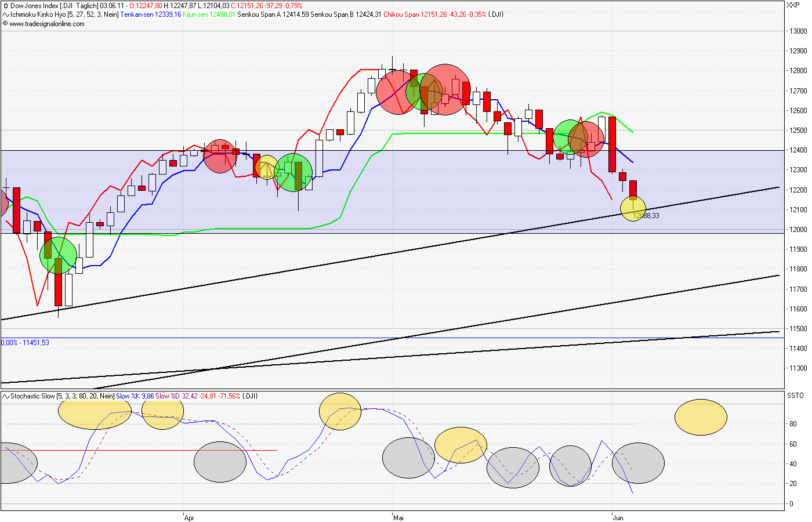Click the Dow Jones Index symbol anchor icon
The height and width of the screenshot is (522, 812).
[5, 6]
